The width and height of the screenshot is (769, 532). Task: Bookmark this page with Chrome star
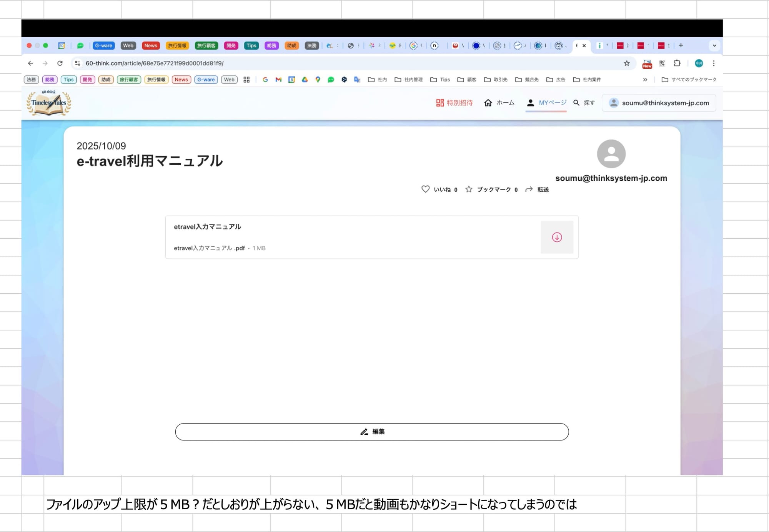pos(627,63)
